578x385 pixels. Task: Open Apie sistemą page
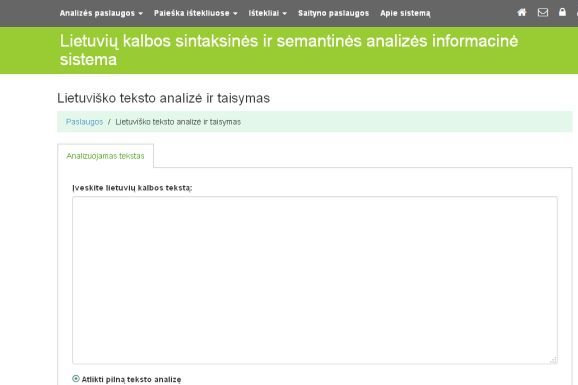pyautogui.click(x=405, y=13)
